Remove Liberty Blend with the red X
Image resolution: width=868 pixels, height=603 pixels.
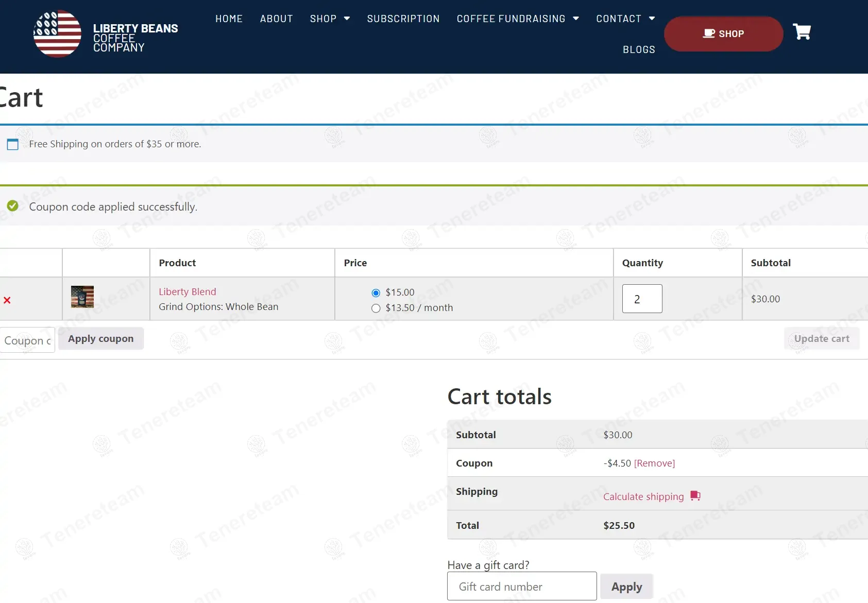[7, 300]
